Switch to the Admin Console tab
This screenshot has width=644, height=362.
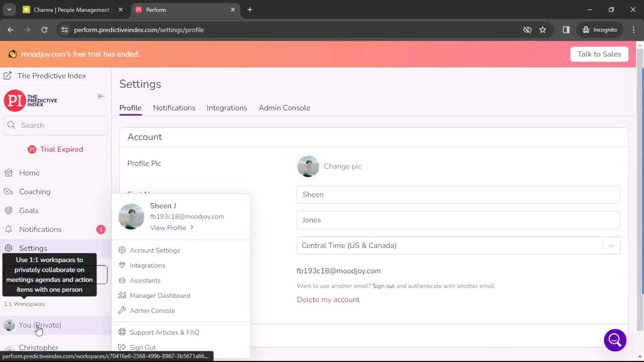coord(284,108)
